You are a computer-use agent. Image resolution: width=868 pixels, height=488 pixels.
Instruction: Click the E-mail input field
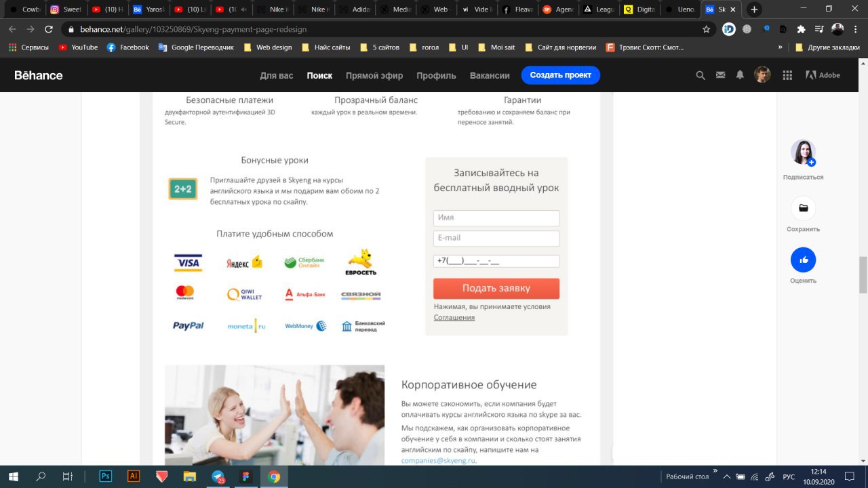coord(496,238)
